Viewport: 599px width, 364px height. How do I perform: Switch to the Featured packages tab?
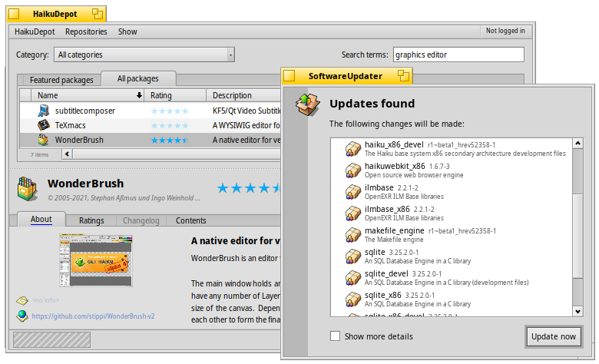click(61, 80)
